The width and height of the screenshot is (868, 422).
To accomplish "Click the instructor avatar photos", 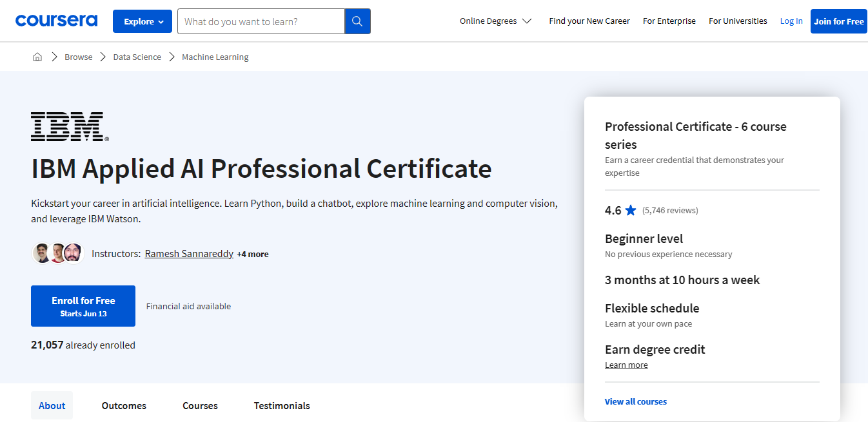I will 58,253.
